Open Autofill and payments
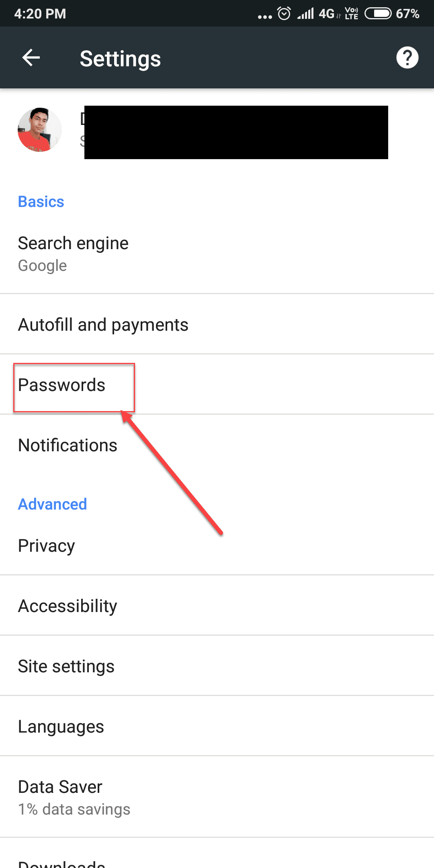This screenshot has width=434, height=868. [x=103, y=325]
